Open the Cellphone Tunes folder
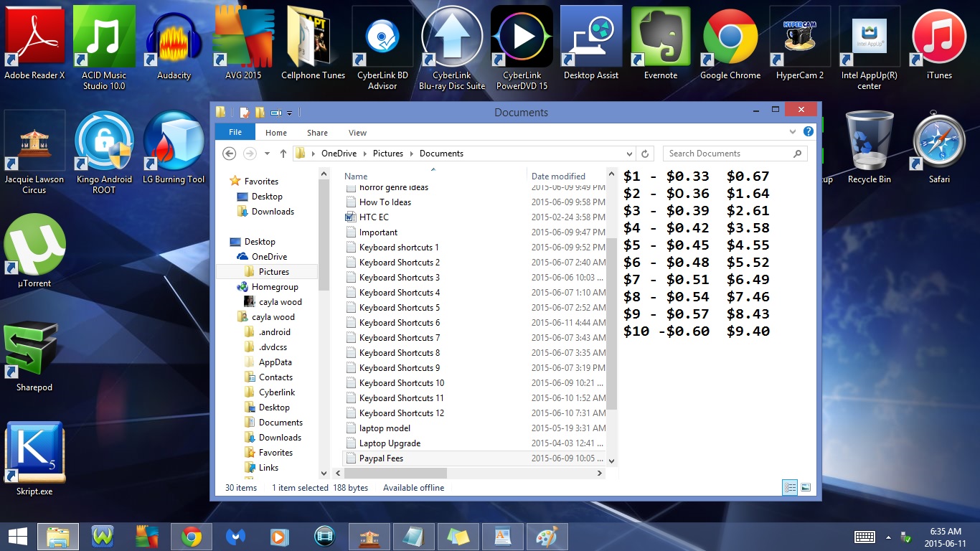 313,43
